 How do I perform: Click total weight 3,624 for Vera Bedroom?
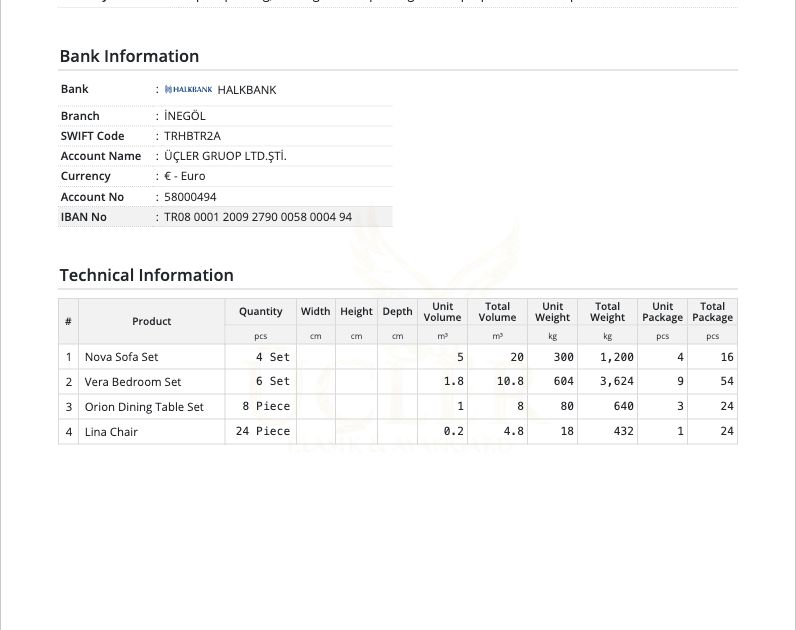(617, 381)
